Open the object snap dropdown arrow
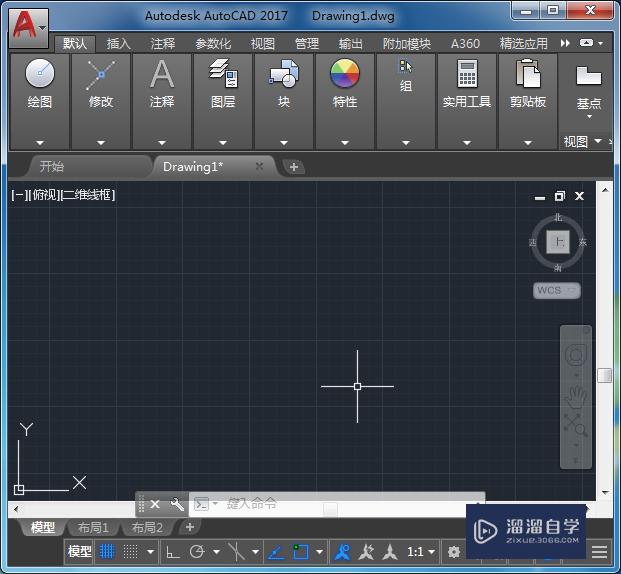This screenshot has height=574, width=621. click(319, 551)
